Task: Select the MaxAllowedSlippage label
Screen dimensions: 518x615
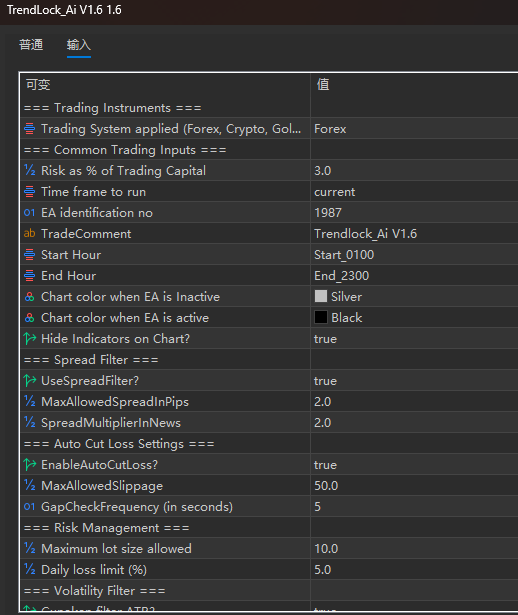Action: [102, 486]
